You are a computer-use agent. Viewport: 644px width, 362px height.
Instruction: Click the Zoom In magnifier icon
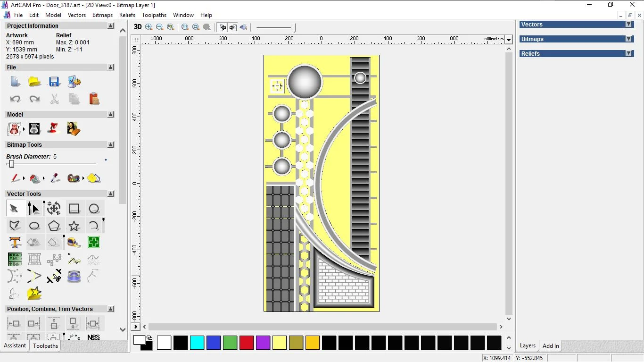pyautogui.click(x=149, y=27)
